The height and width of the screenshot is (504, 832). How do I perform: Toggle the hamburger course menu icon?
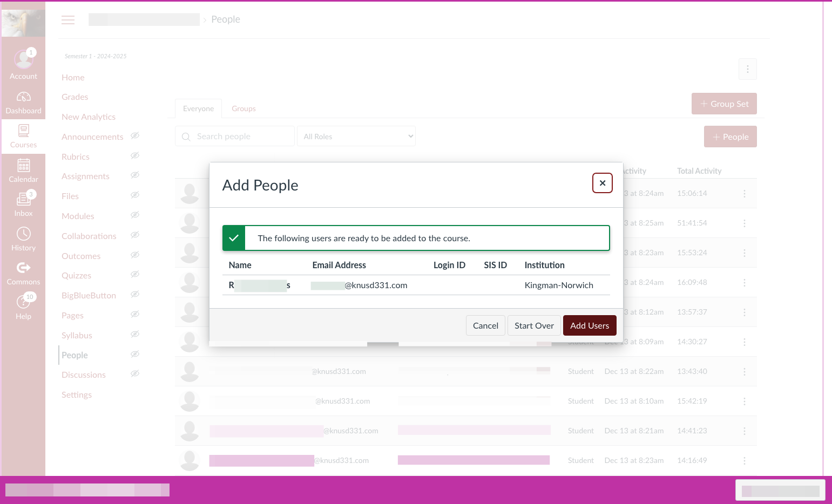(68, 20)
